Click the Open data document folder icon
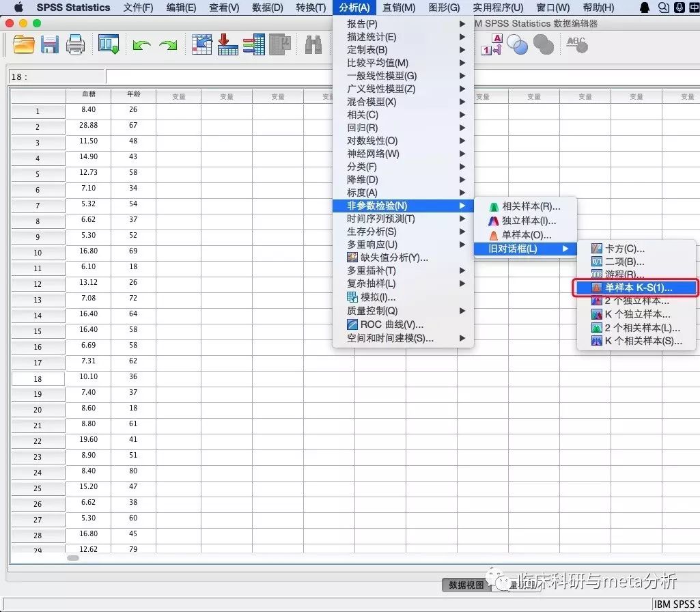The image size is (700, 612). click(x=24, y=44)
